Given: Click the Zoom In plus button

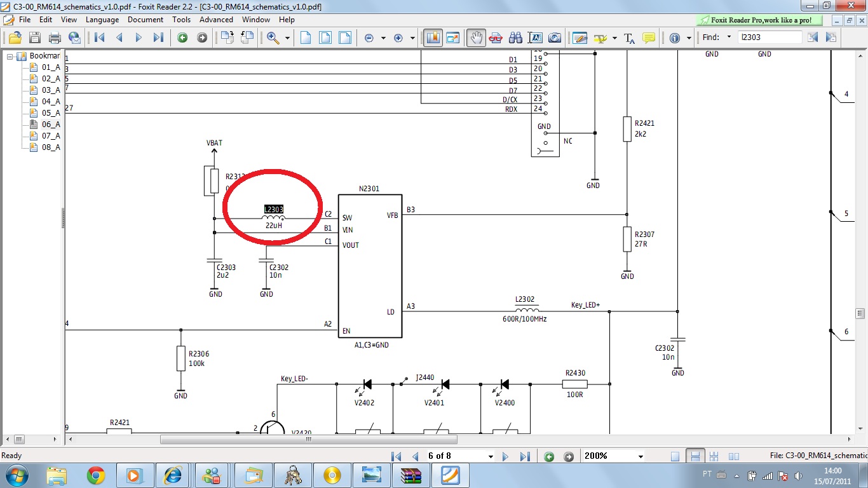Looking at the screenshot, I should (398, 38).
